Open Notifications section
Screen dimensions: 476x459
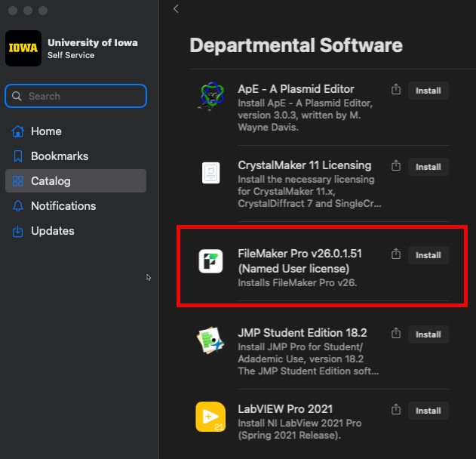[76, 206]
